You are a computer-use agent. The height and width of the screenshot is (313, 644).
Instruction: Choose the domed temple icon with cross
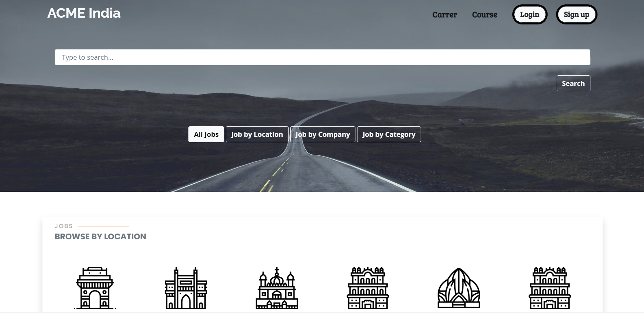(277, 288)
